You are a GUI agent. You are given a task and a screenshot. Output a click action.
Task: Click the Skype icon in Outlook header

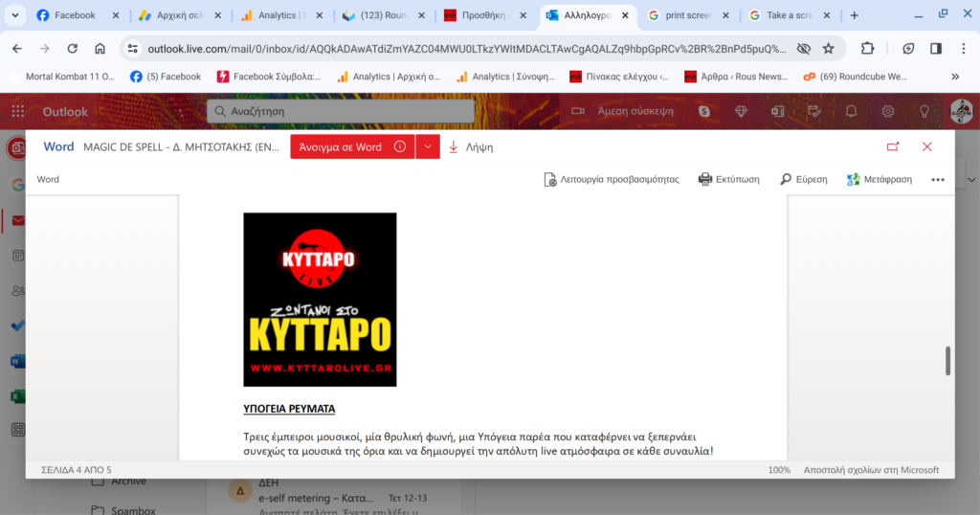click(x=704, y=111)
